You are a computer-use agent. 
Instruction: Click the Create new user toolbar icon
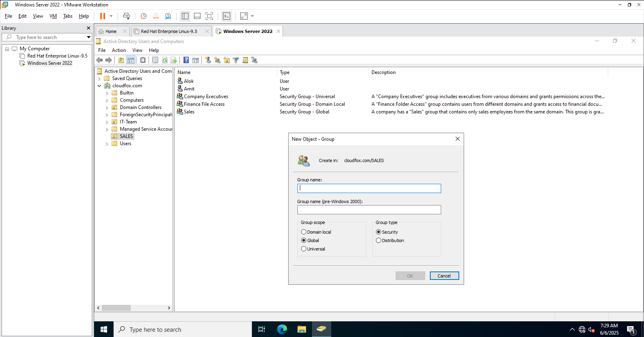pyautogui.click(x=208, y=60)
